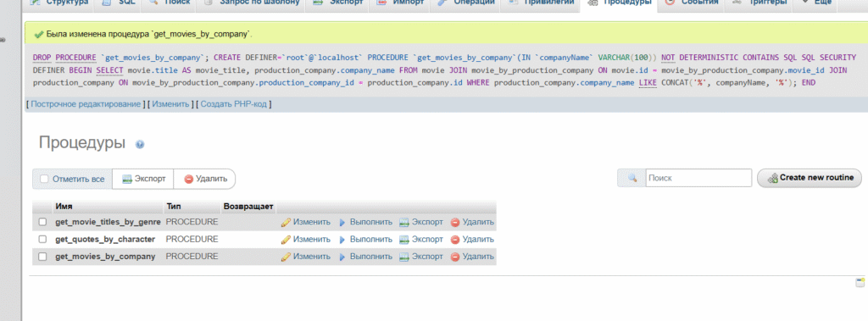Click the procedure changed success message
This screenshot has height=321, width=868.
tap(149, 35)
